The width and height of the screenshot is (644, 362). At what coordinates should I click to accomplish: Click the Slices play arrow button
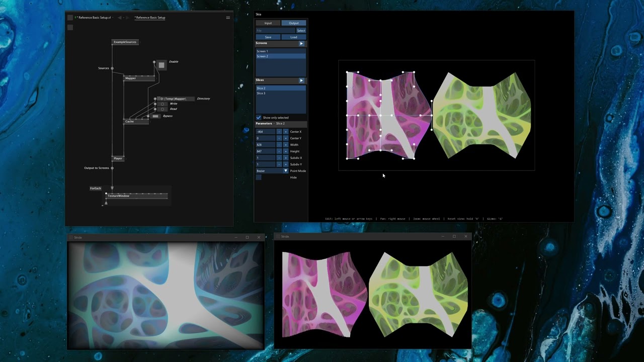coord(301,80)
